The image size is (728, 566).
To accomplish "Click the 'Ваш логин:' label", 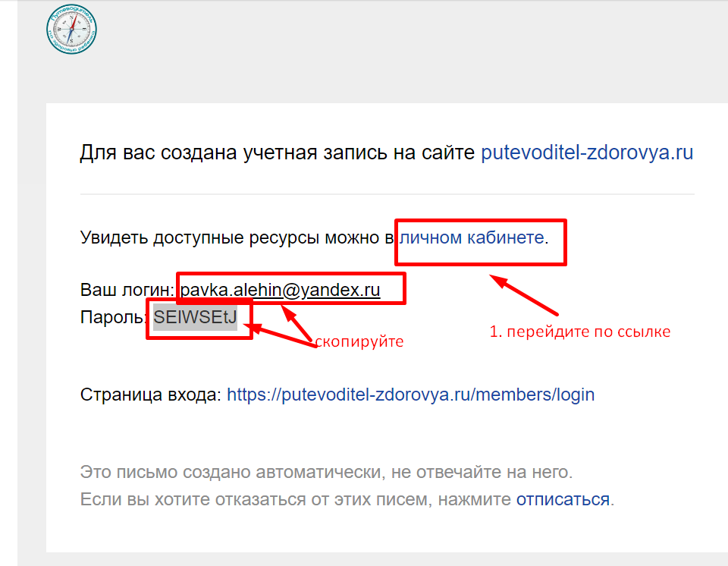I will pyautogui.click(x=127, y=290).
